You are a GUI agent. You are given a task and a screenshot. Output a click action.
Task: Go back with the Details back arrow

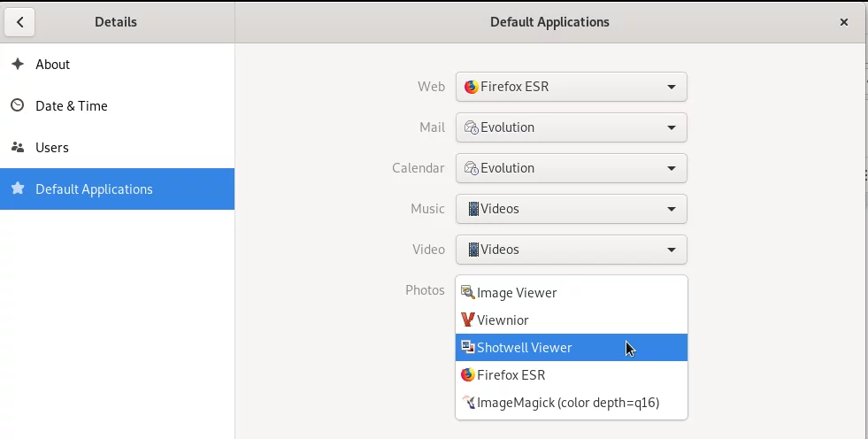(19, 22)
